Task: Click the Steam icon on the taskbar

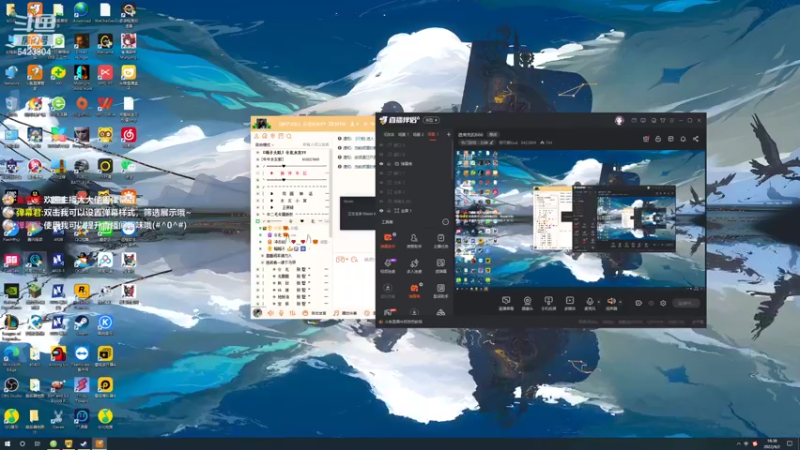Action: click(83, 444)
